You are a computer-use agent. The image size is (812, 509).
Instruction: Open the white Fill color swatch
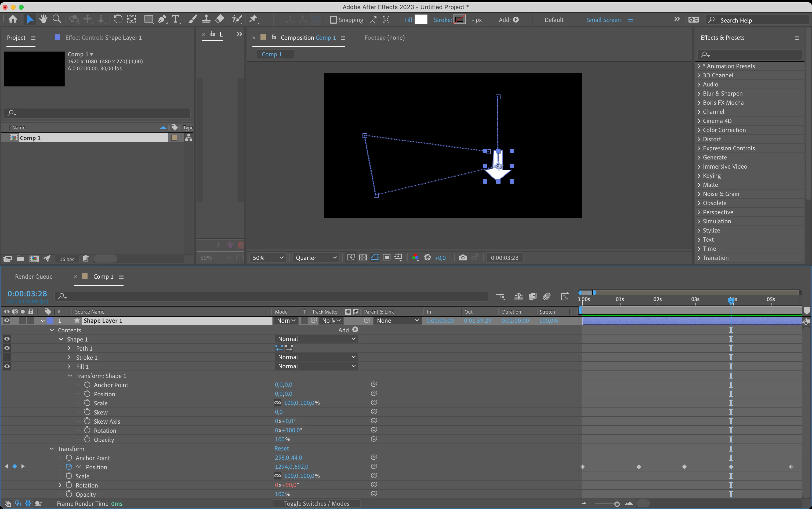[x=421, y=20]
